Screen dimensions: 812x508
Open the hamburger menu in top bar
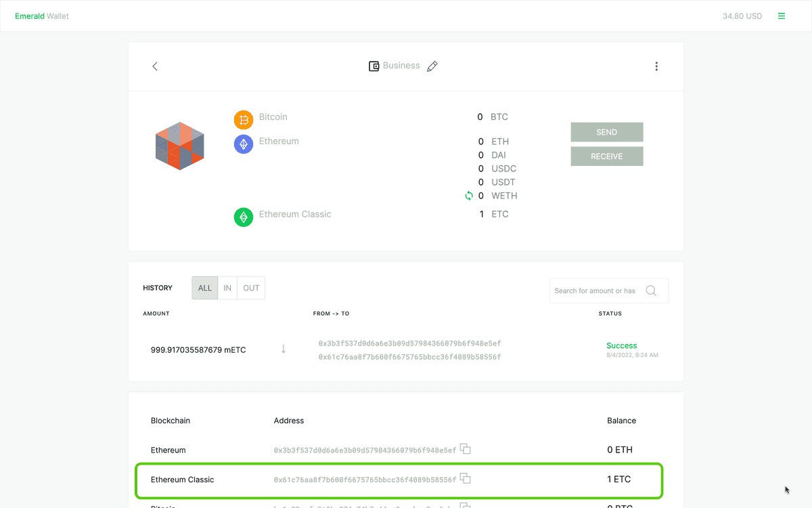pyautogui.click(x=782, y=16)
